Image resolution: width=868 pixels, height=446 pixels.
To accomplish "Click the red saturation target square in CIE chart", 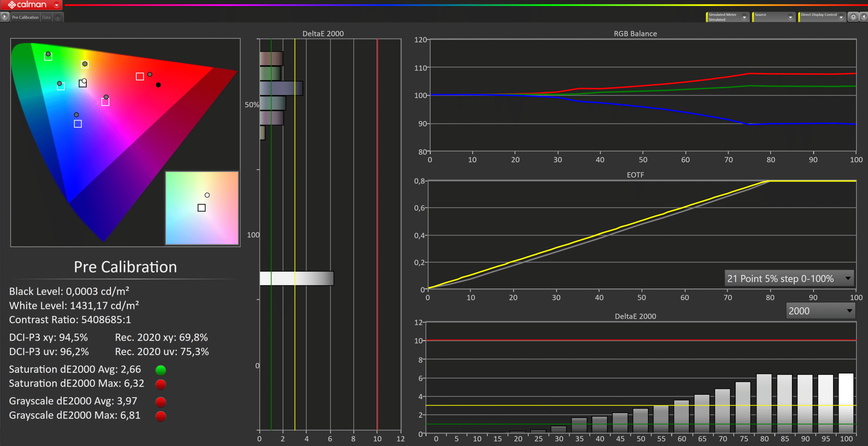I will pos(140,76).
